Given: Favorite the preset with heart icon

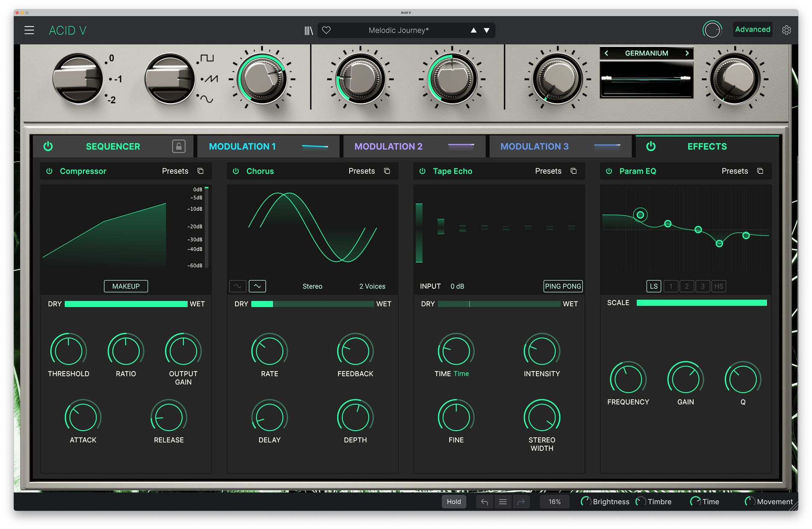Looking at the screenshot, I should point(326,30).
